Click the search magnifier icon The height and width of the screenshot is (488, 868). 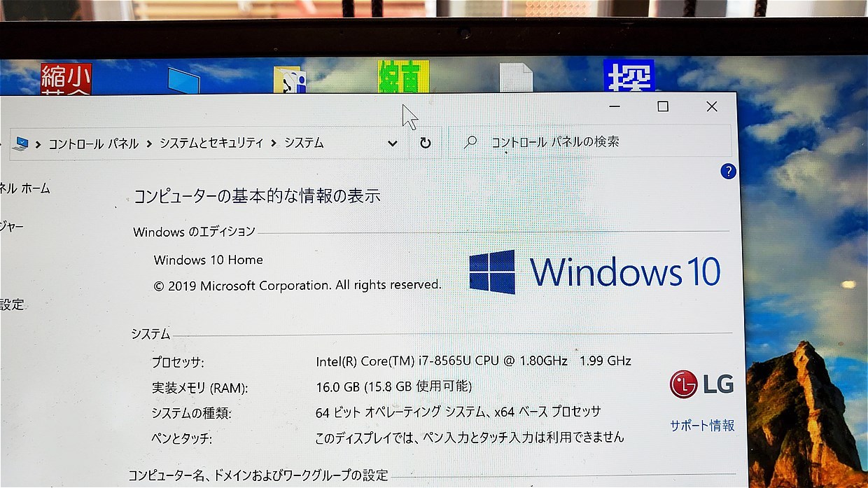coord(470,142)
